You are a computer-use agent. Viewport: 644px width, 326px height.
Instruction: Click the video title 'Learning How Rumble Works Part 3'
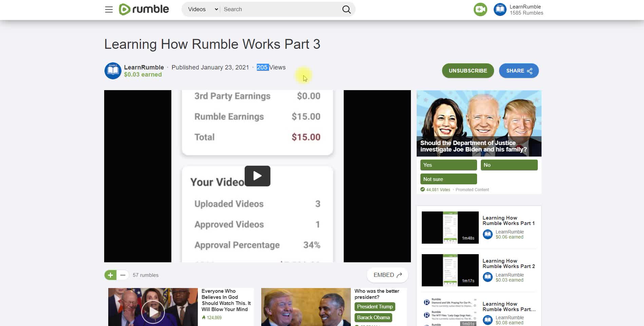click(212, 44)
